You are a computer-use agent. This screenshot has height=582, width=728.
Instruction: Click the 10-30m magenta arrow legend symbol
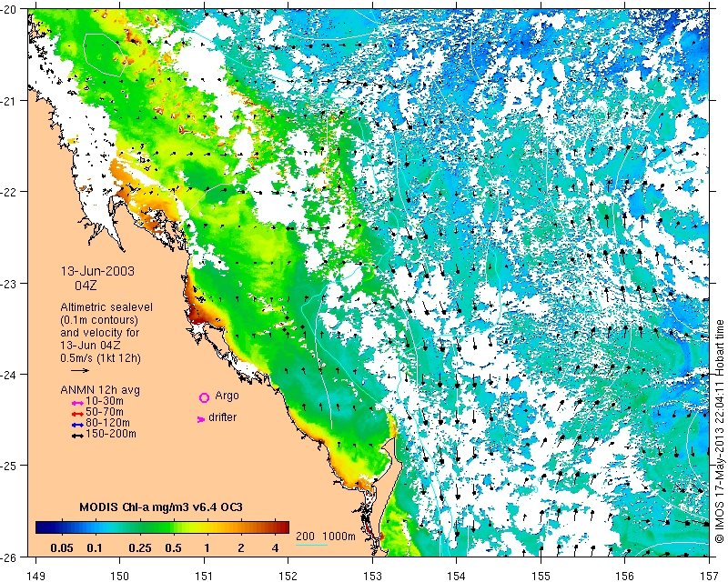[77, 404]
